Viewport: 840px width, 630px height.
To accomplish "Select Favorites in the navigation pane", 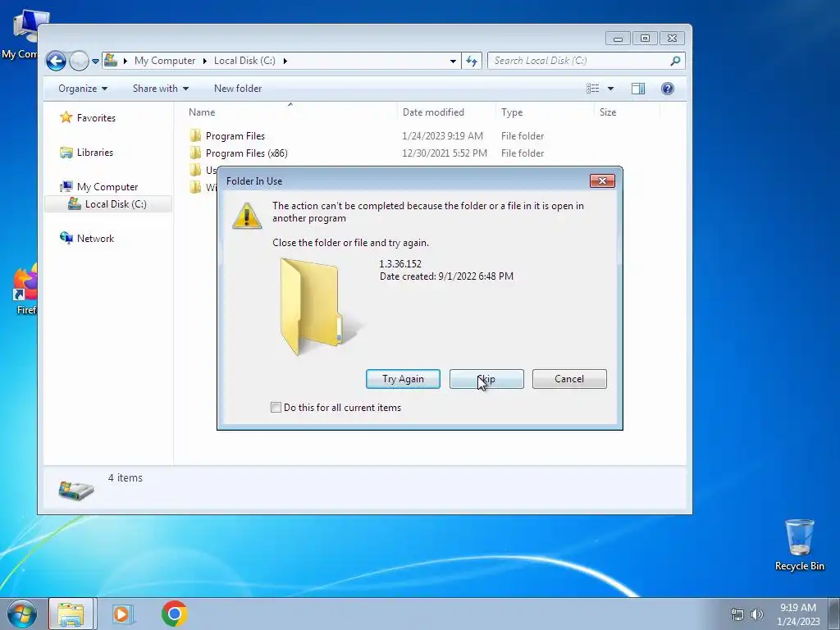I will (96, 118).
